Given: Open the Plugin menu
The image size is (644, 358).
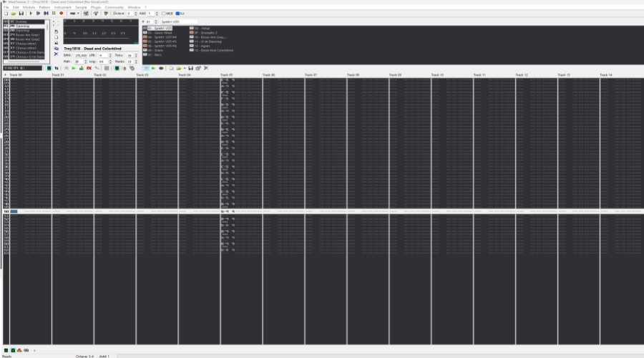Looking at the screenshot, I should click(x=96, y=7).
